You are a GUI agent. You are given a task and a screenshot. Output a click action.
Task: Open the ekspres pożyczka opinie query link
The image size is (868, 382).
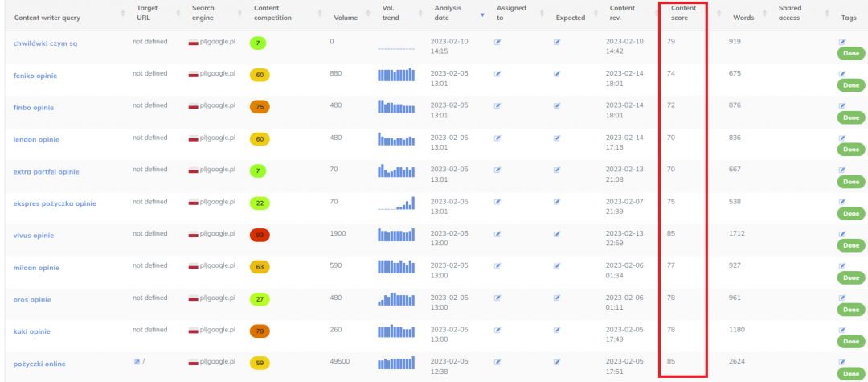point(55,203)
